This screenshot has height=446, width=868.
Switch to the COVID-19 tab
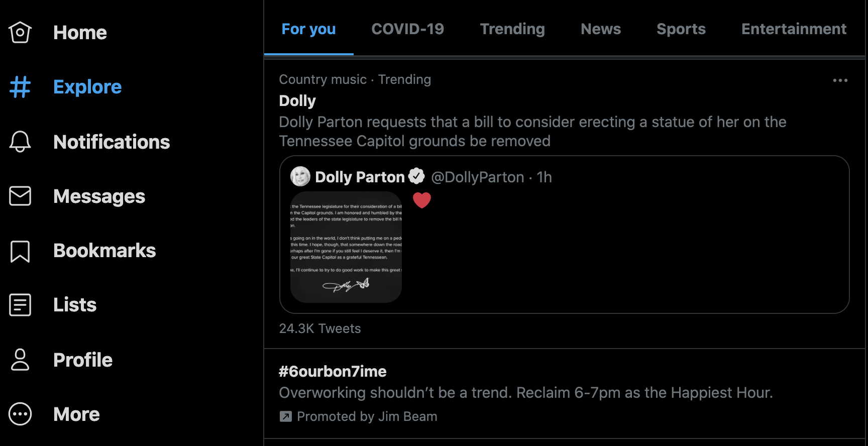(x=407, y=29)
